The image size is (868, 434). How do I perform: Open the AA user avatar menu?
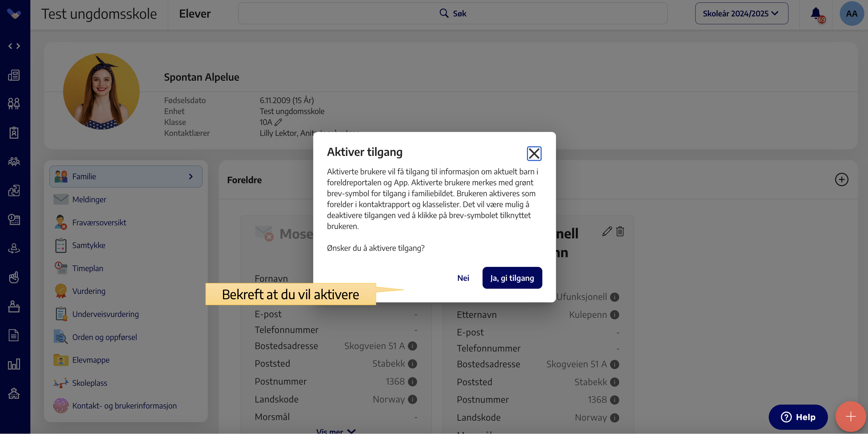[851, 14]
